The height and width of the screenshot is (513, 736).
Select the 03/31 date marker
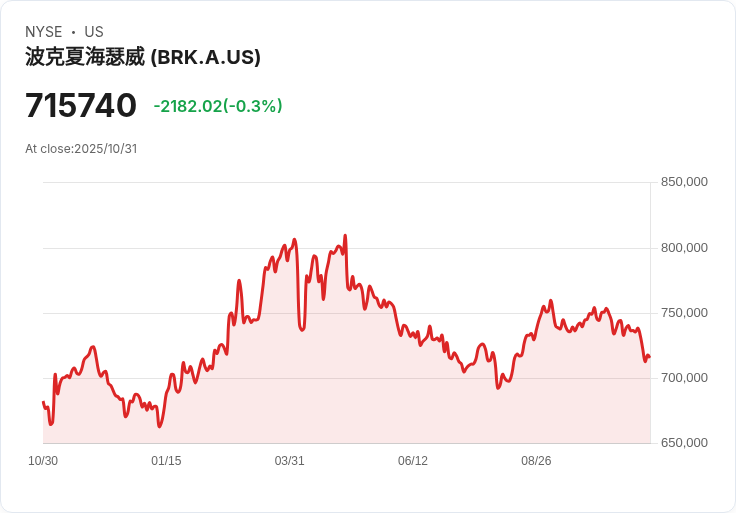point(289,461)
